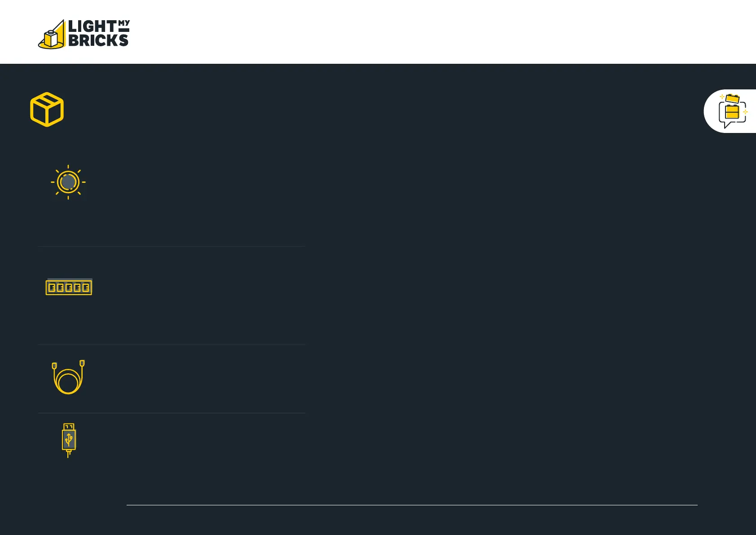Click the yellow brick inside the chat bubble
The width and height of the screenshot is (756, 535).
coord(732,112)
